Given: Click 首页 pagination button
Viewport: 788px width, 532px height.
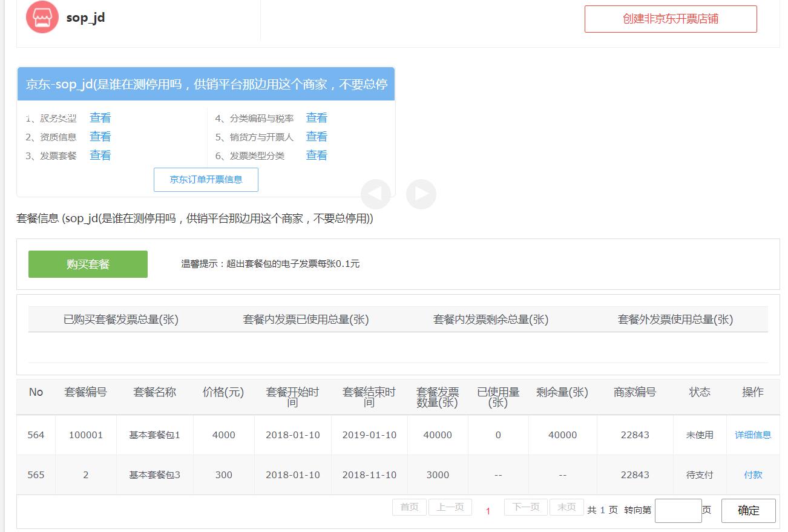Looking at the screenshot, I should 410,507.
